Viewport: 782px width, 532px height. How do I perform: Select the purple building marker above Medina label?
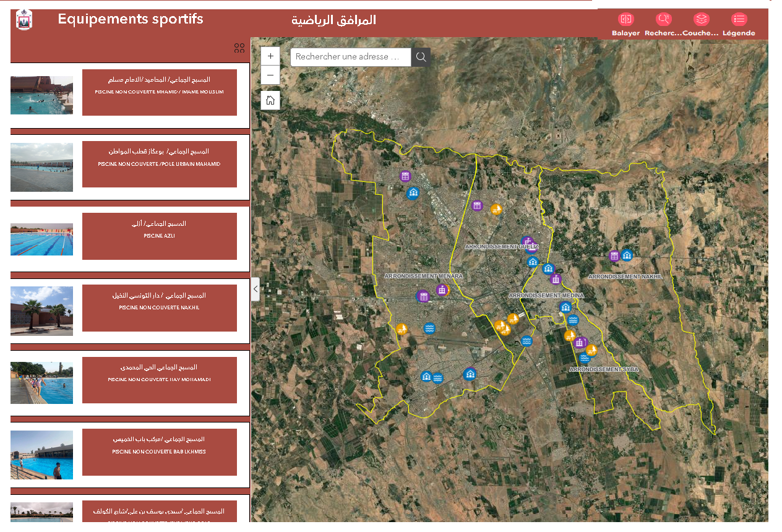[x=556, y=279]
